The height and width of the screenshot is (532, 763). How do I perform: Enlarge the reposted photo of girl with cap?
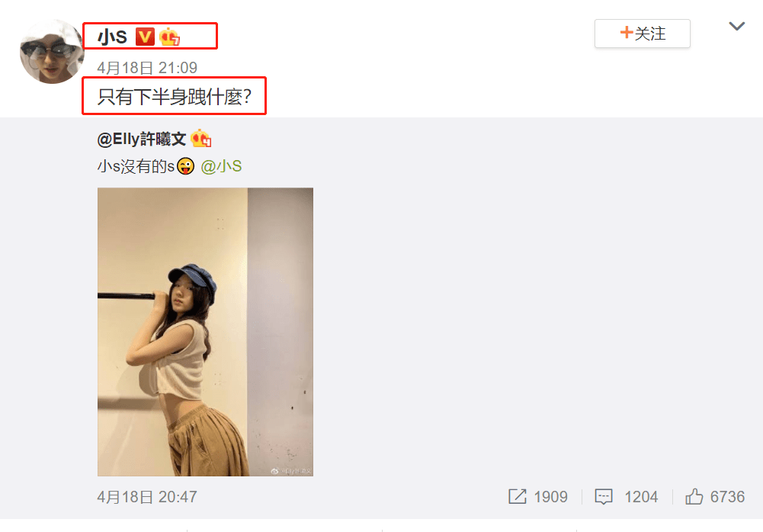coord(205,332)
